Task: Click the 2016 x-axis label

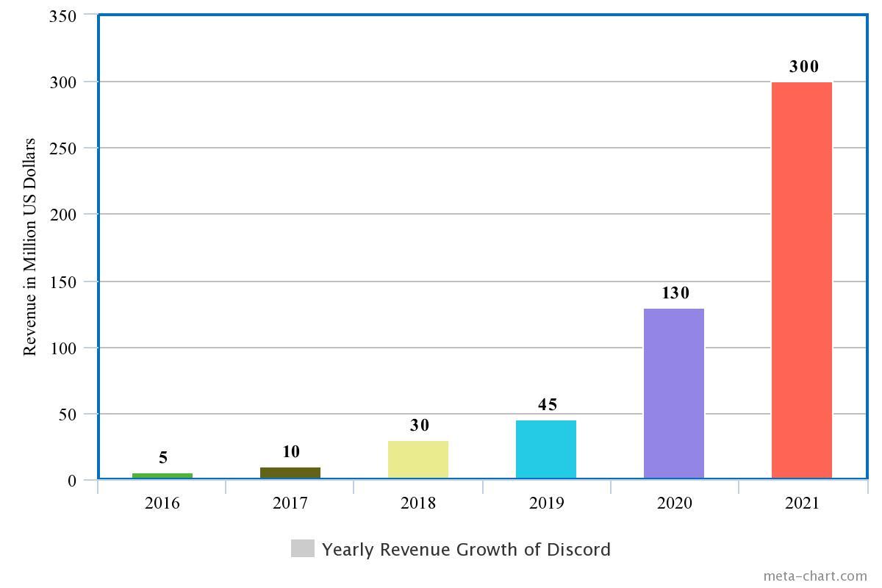Action: [162, 503]
